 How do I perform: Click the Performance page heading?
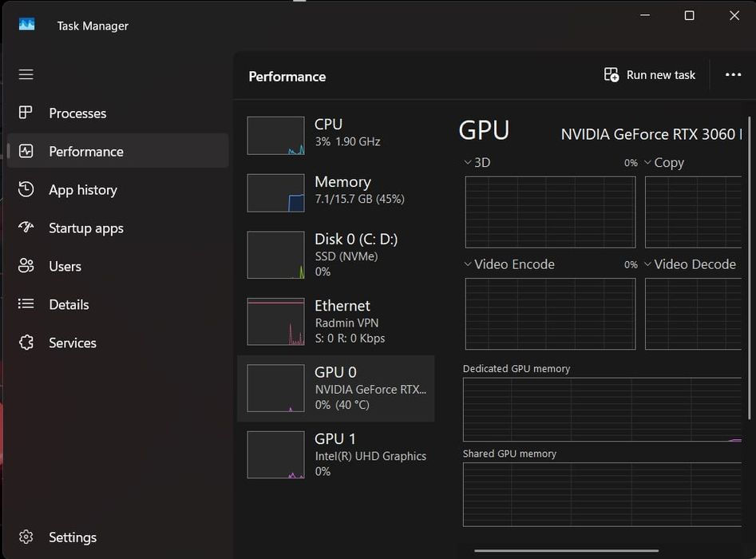coord(287,77)
